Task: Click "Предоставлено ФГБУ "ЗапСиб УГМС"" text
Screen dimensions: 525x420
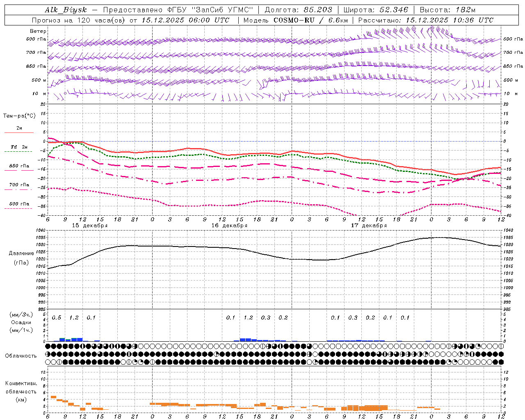Action: [x=178, y=10]
